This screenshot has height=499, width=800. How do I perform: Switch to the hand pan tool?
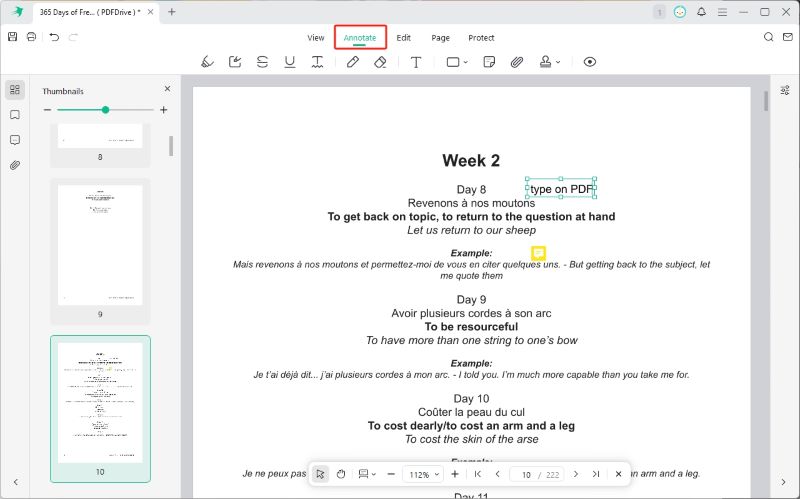340,474
